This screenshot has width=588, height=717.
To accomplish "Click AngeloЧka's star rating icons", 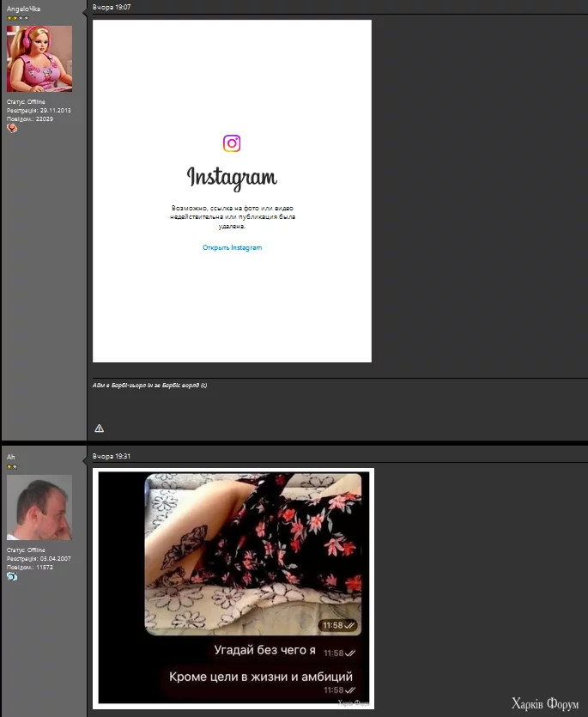I will tap(18, 18).
